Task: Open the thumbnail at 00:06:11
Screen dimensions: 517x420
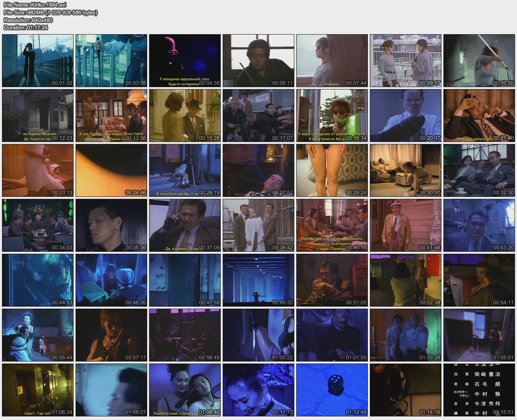Action: tap(258, 60)
